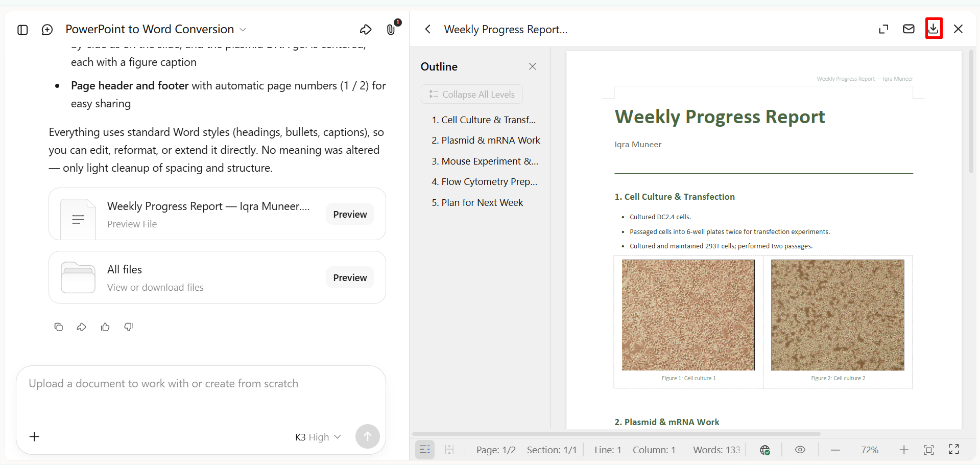Start a new chat
980x465 pixels.
47,30
